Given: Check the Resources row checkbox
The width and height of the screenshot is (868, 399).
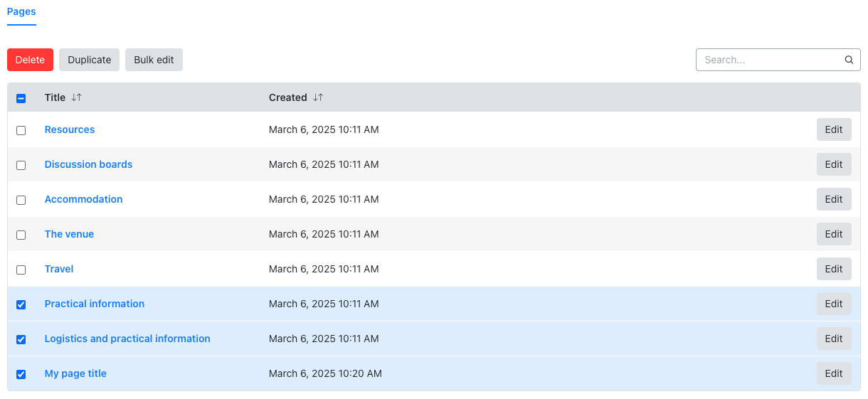Looking at the screenshot, I should click(21, 130).
